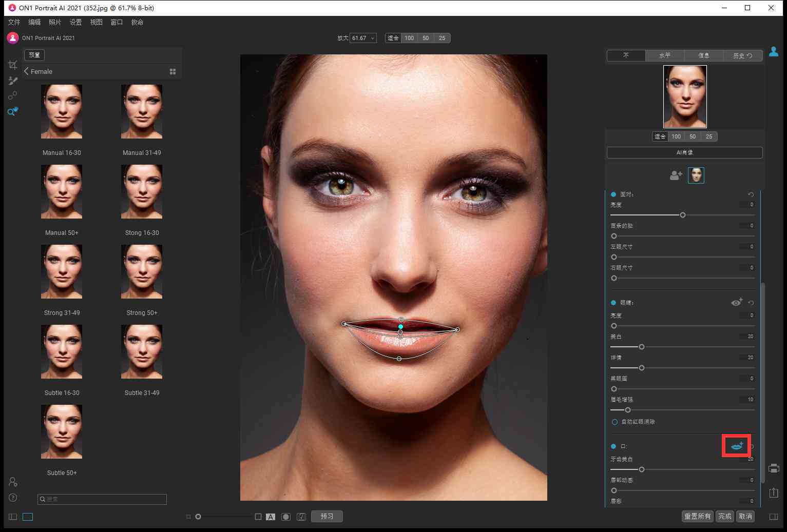Enable auto red-eye removal option
This screenshot has height=532, width=787.
coord(615,422)
